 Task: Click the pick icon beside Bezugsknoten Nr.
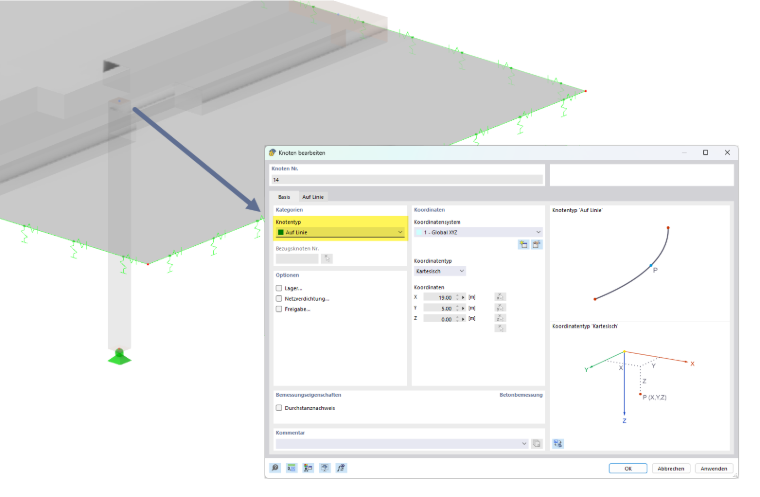327,259
